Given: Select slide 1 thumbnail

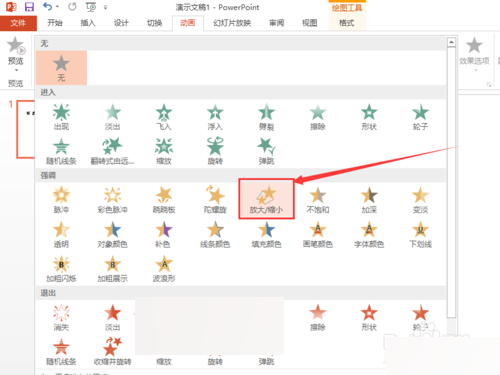Looking at the screenshot, I should [26, 129].
